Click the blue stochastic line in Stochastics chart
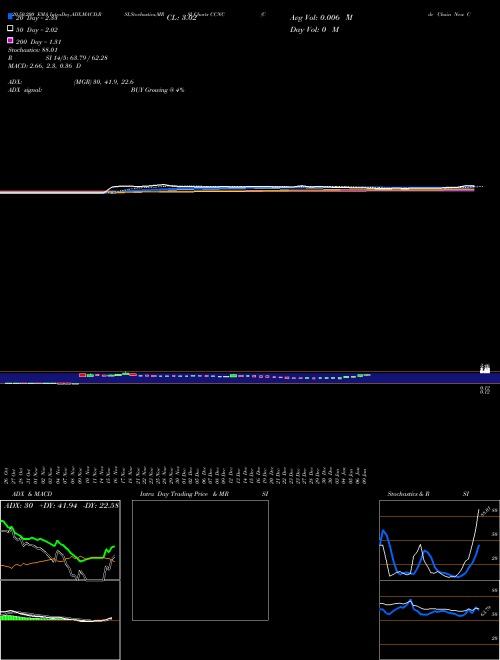Viewport: 500px width, 660px height. pyautogui.click(x=429, y=555)
